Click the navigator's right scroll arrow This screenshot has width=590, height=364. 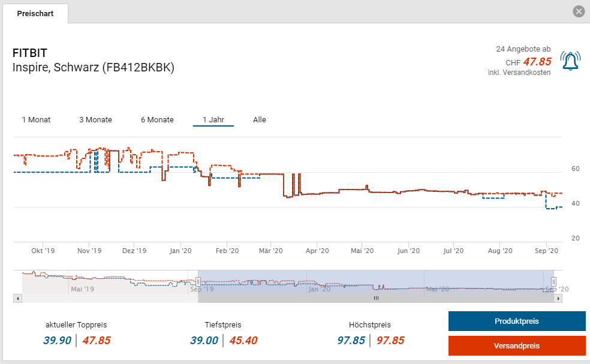click(x=558, y=298)
